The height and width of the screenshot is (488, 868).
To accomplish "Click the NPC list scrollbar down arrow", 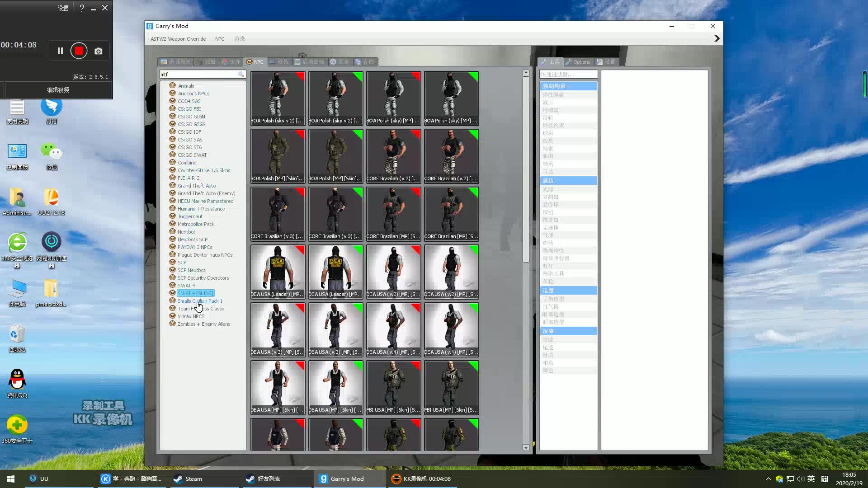I will [x=526, y=448].
